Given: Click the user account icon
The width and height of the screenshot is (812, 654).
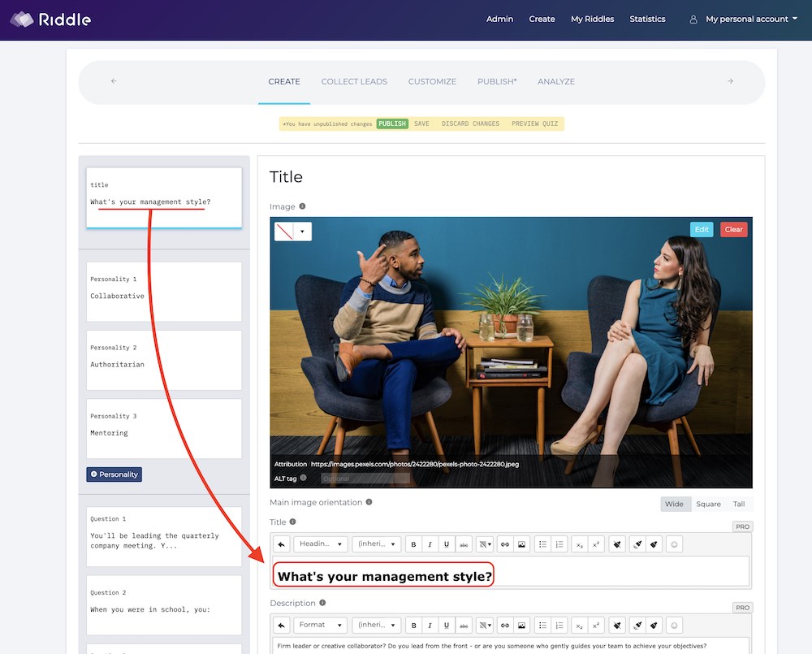Looking at the screenshot, I should pos(693,19).
